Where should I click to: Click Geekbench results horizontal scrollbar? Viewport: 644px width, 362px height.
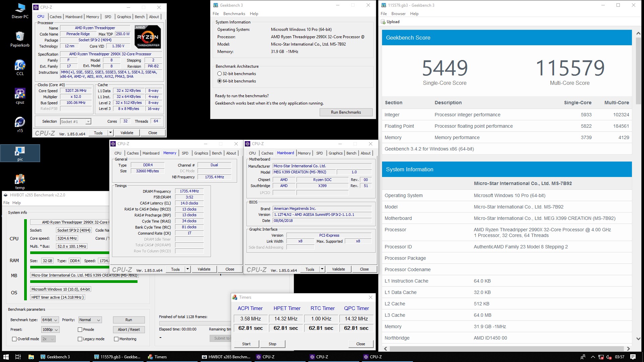point(506,349)
